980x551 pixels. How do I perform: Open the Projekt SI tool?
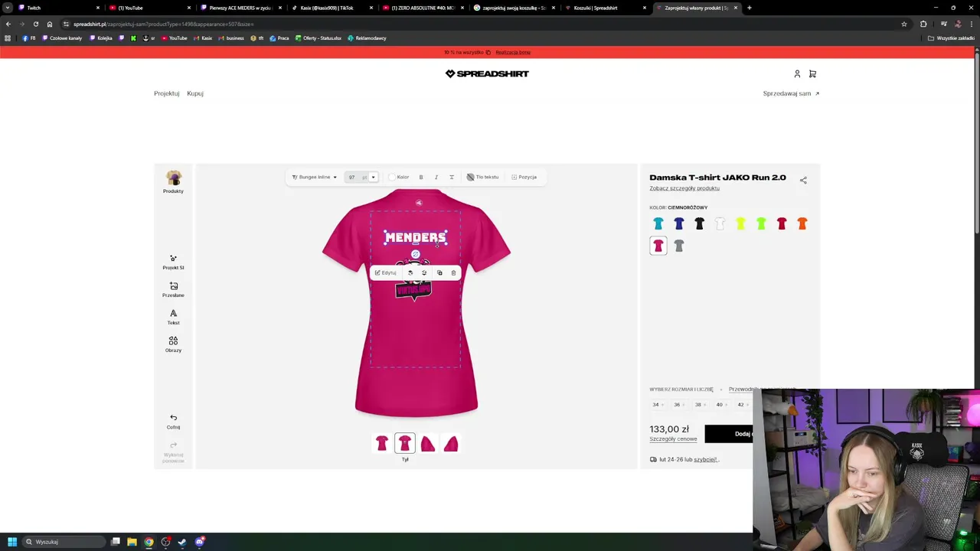point(173,262)
